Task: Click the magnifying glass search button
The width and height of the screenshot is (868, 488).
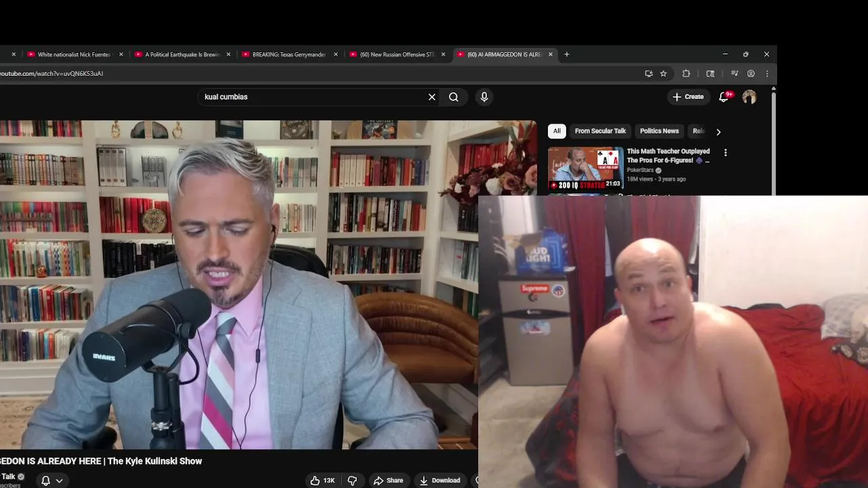Action: pyautogui.click(x=454, y=97)
